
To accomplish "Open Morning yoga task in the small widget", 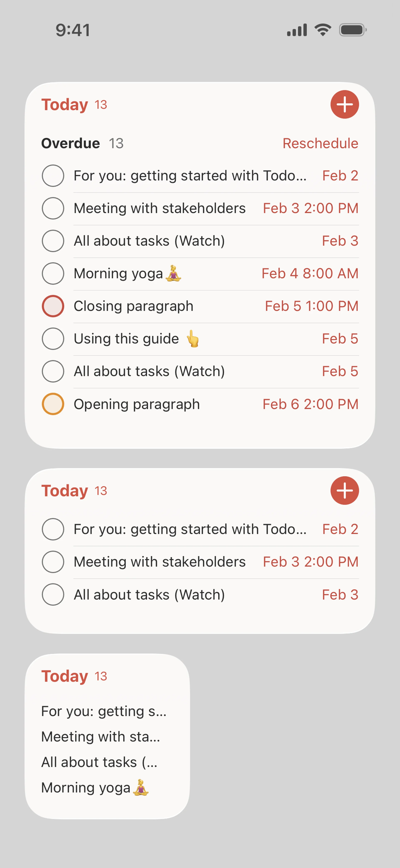I will click(x=94, y=788).
